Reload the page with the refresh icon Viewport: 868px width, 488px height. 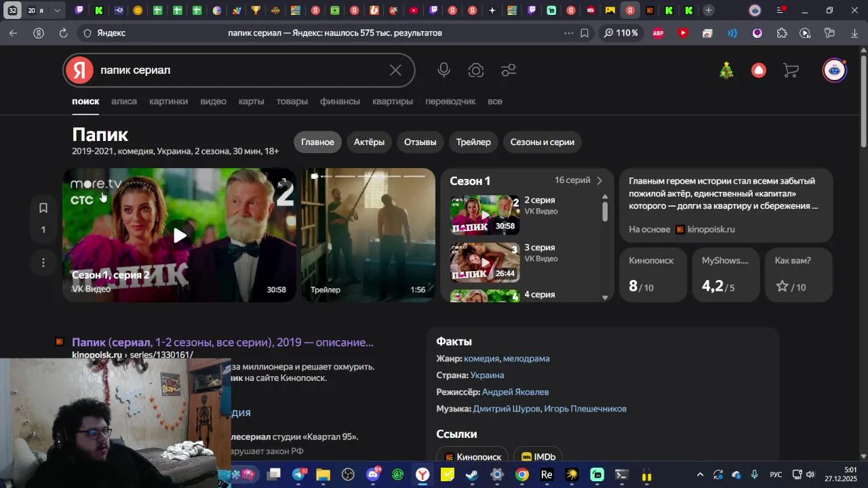click(x=63, y=33)
